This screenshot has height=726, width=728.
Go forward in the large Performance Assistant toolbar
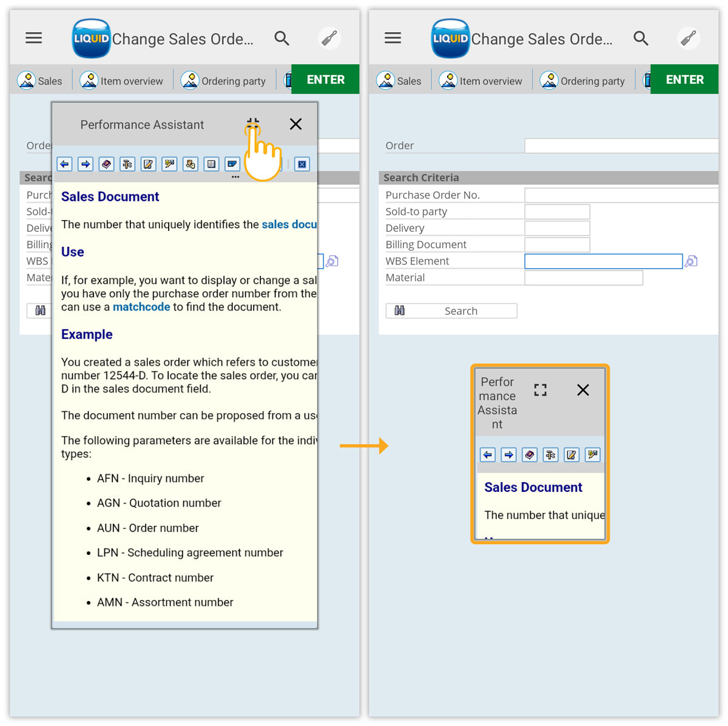pyautogui.click(x=86, y=164)
